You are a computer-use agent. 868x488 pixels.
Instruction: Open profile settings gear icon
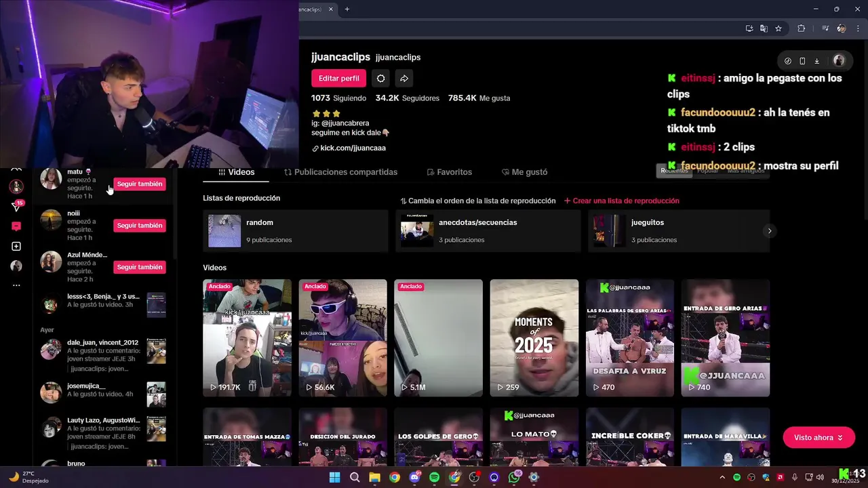[x=381, y=79]
